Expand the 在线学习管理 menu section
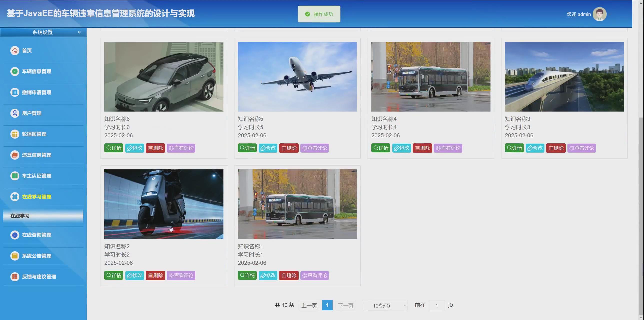The height and width of the screenshot is (320, 644). pyautogui.click(x=37, y=197)
